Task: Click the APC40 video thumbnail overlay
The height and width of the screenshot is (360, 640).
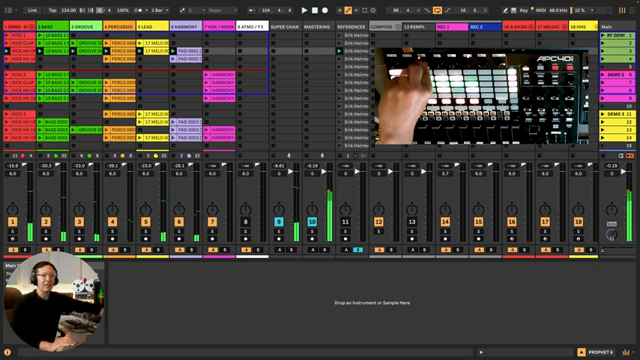Action: tap(482, 96)
